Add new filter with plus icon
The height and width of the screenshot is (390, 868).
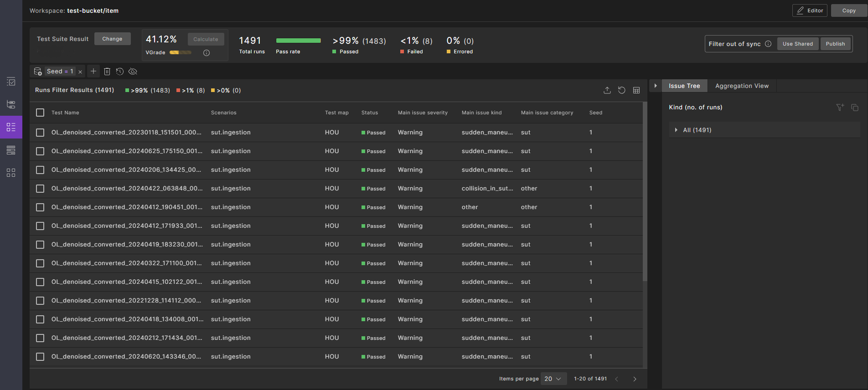click(93, 71)
